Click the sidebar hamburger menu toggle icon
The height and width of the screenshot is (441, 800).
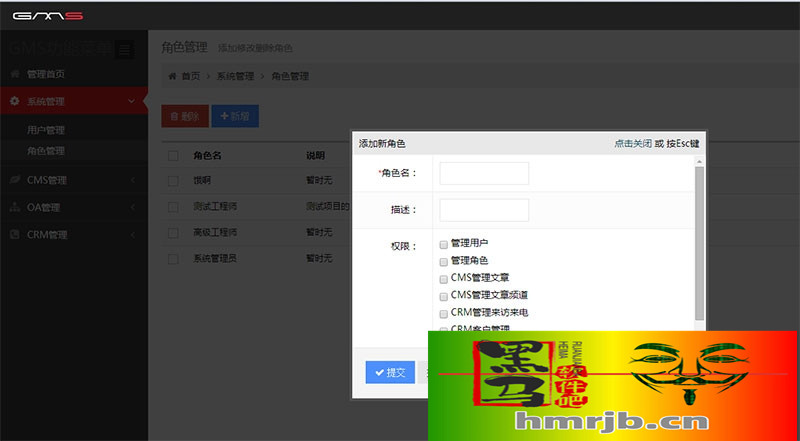click(124, 49)
